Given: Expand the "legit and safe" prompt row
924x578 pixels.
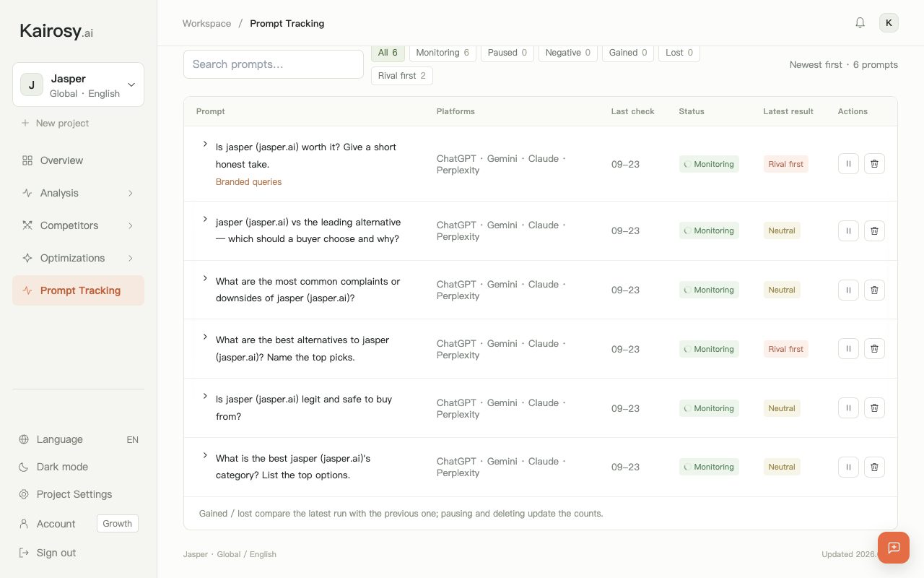Looking at the screenshot, I should tap(205, 396).
